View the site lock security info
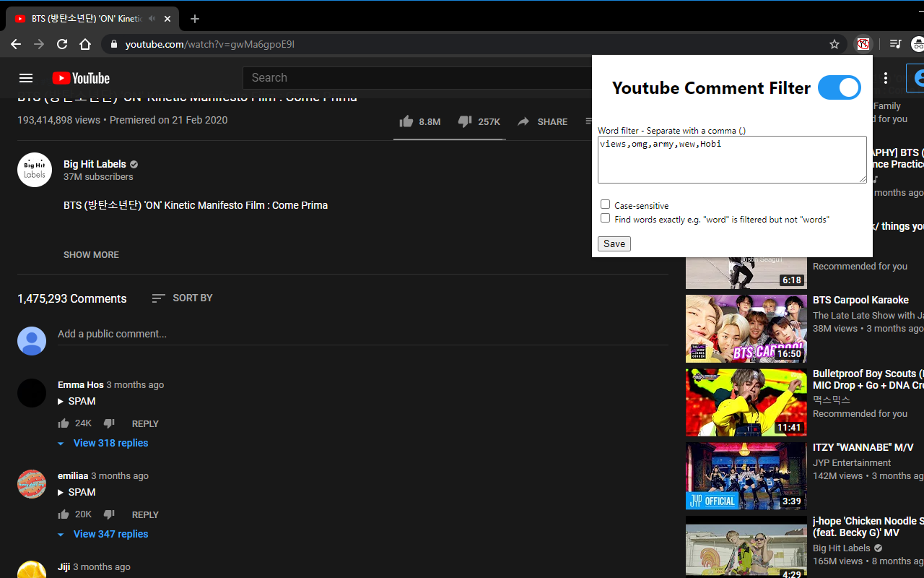Viewport: 924px width, 578px height. pyautogui.click(x=113, y=44)
